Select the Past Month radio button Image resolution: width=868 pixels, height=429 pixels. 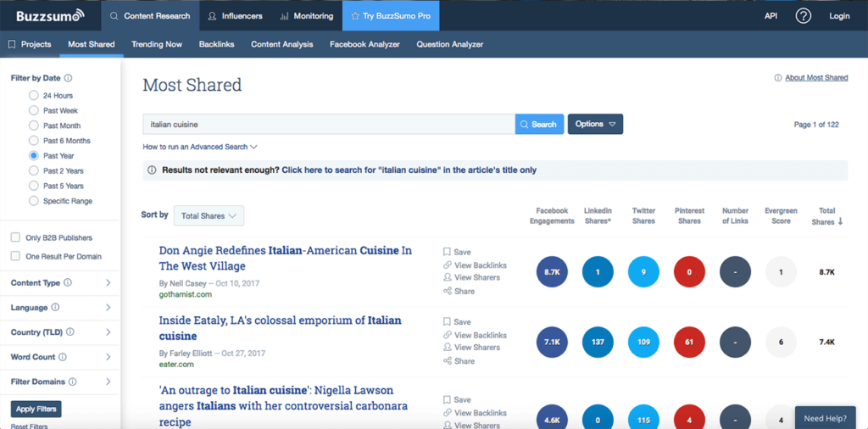click(34, 125)
